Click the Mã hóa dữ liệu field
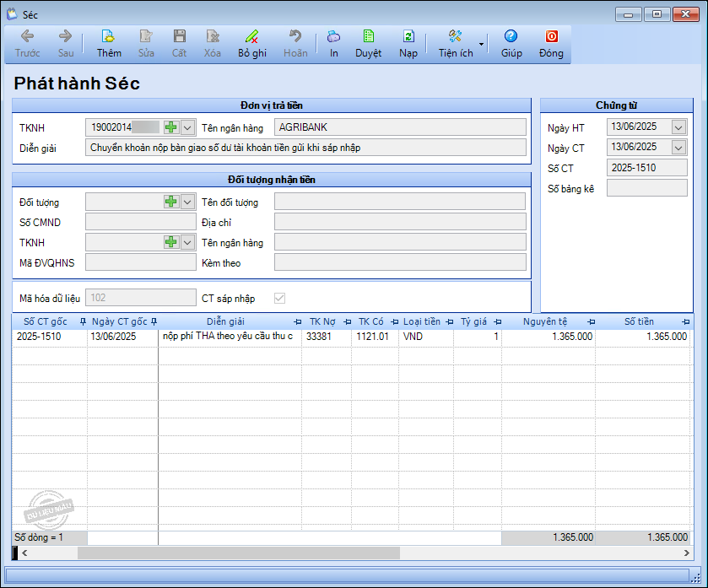 coord(141,298)
